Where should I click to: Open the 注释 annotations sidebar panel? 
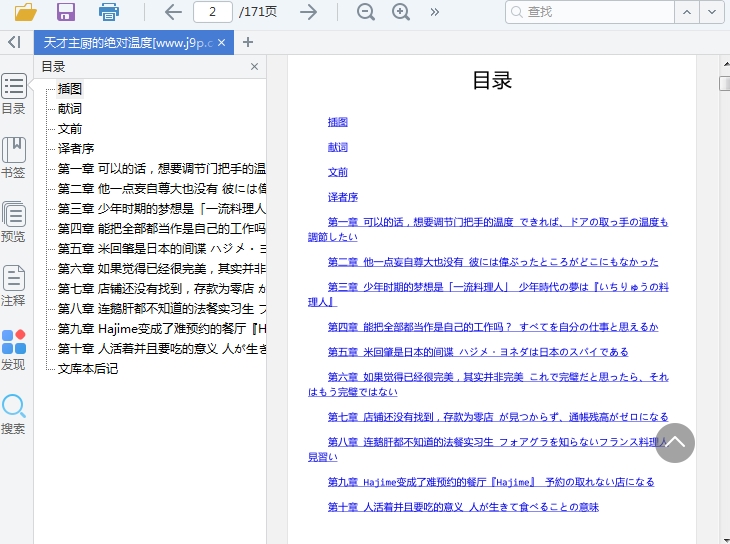pos(14,286)
